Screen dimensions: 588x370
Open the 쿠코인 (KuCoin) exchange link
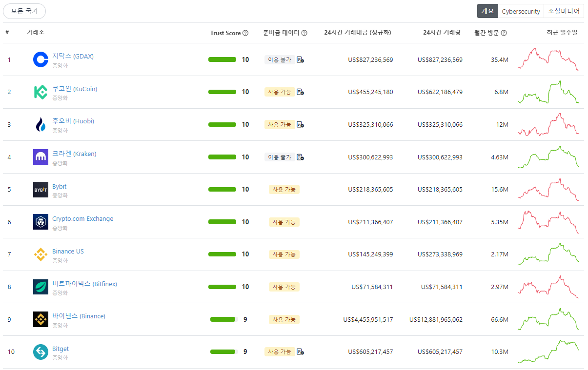click(x=75, y=89)
